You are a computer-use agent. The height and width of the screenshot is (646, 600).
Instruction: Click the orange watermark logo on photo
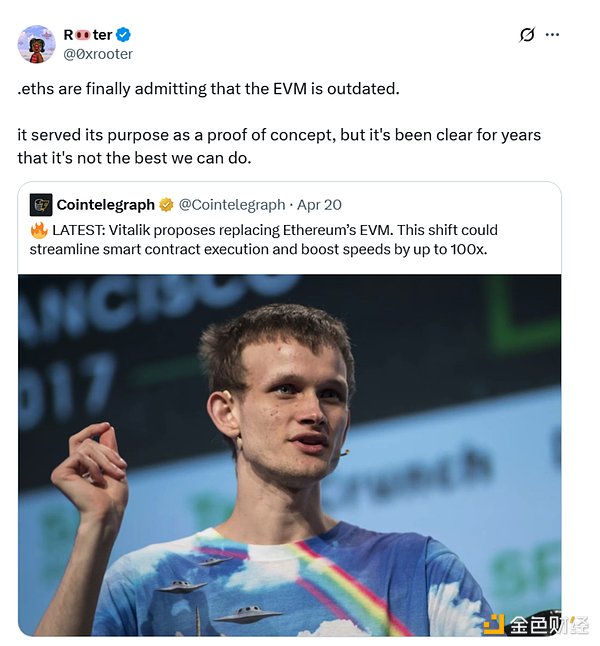pyautogui.click(x=493, y=624)
